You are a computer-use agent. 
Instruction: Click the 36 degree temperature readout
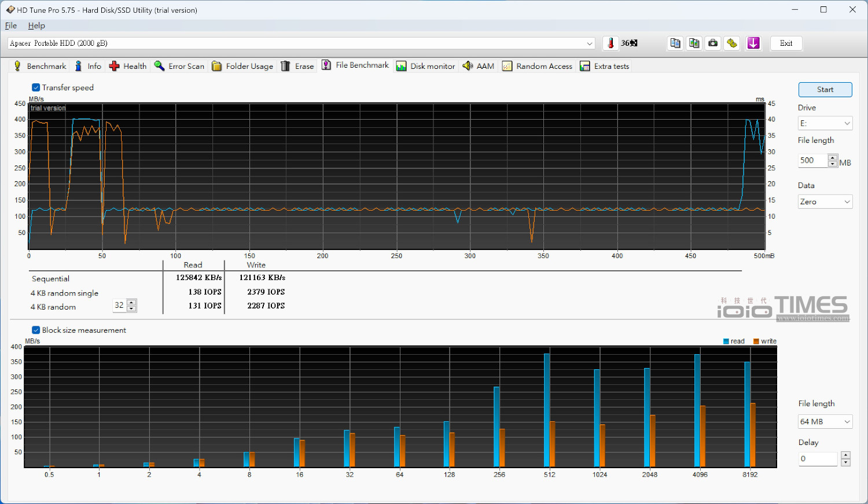pos(629,43)
